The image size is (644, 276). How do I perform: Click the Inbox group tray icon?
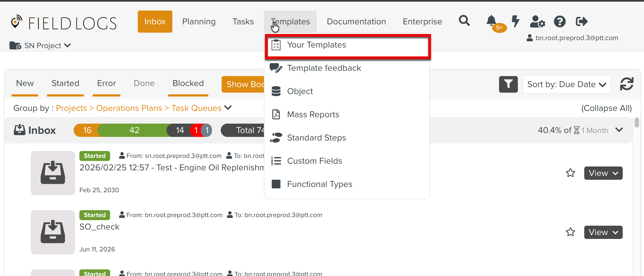(20, 130)
